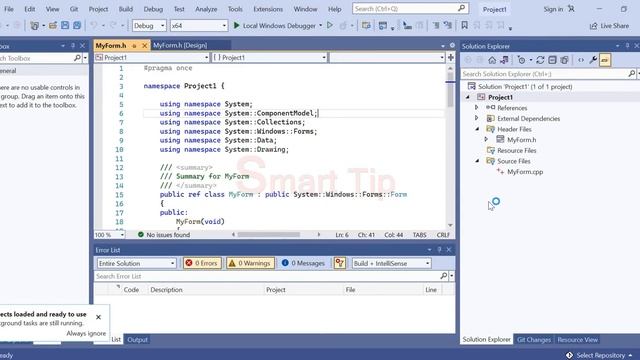Click the editor horizontal scrollbar thumb
The height and width of the screenshot is (360, 640).
pyautogui.click(x=269, y=235)
